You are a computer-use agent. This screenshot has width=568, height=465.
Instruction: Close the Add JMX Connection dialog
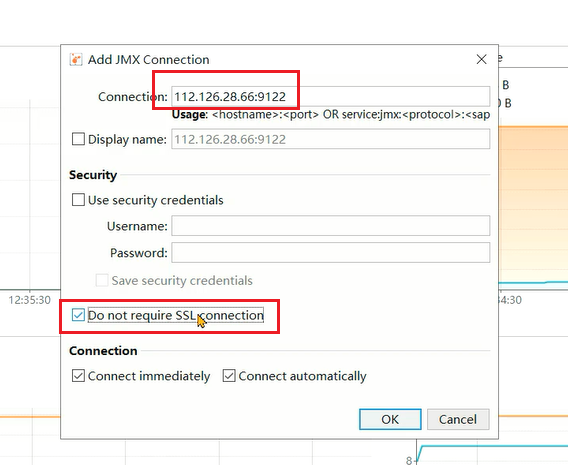pyautogui.click(x=481, y=59)
